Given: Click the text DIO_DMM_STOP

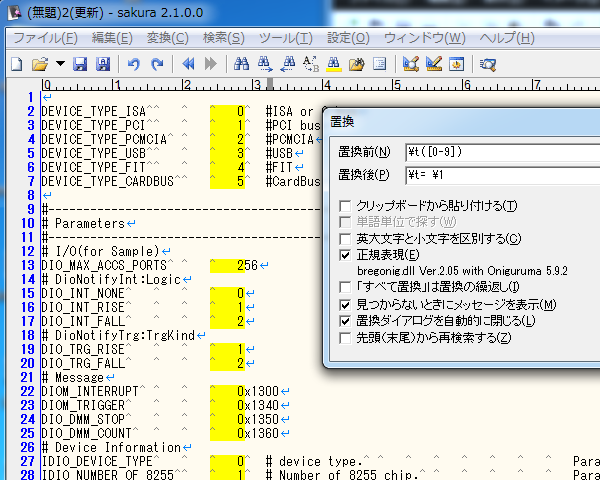Looking at the screenshot, I should (83, 419).
